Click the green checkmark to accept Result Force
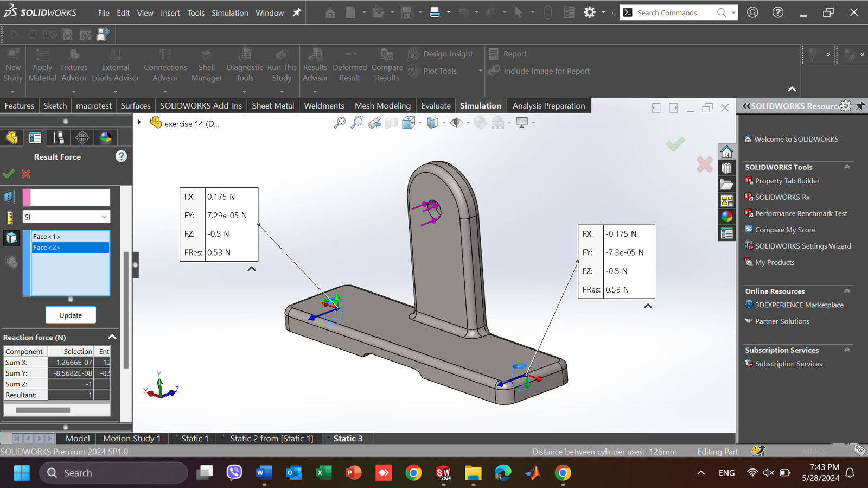The image size is (868, 488). [x=9, y=174]
